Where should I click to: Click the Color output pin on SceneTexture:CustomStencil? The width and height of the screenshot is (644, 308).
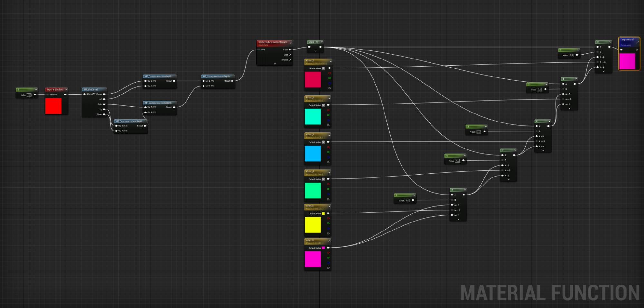tap(290, 50)
